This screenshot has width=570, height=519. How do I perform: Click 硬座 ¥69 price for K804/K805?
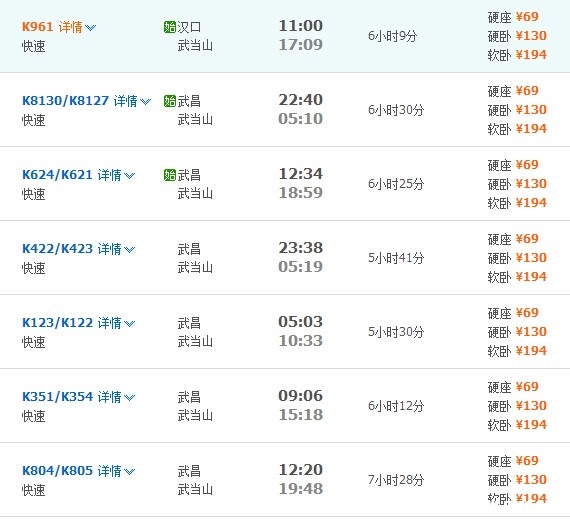click(513, 460)
